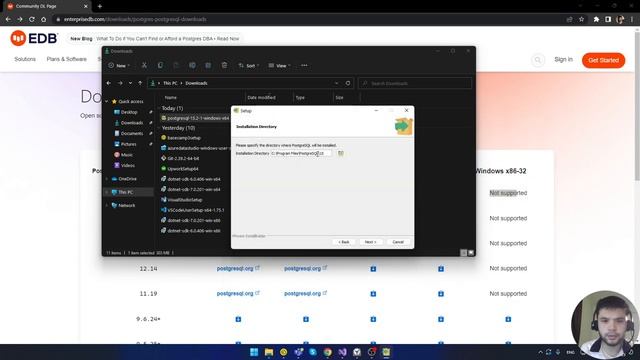This screenshot has width=640, height=360.
Task: Select Desktop in the navigation pane
Action: click(x=129, y=112)
